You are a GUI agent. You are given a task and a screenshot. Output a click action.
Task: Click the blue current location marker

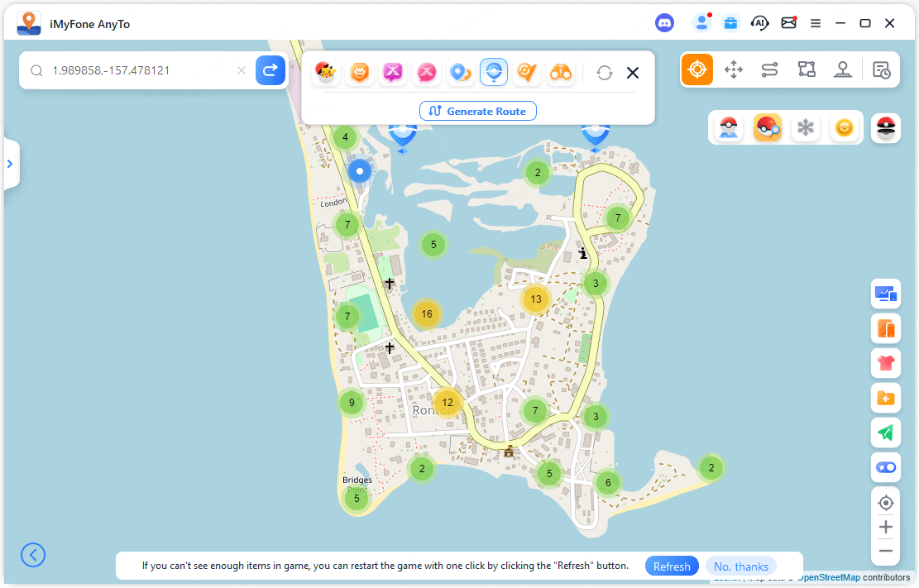point(360,171)
